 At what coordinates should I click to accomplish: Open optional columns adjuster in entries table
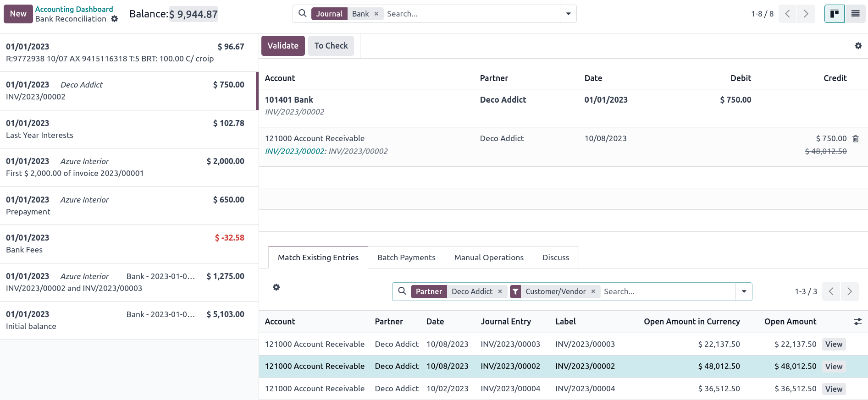pos(857,322)
